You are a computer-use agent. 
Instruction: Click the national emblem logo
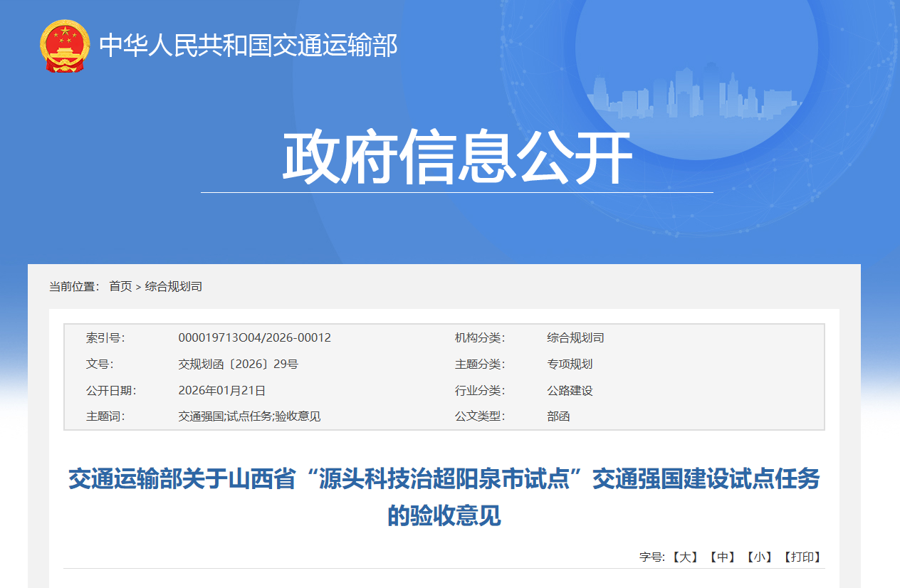(x=65, y=46)
